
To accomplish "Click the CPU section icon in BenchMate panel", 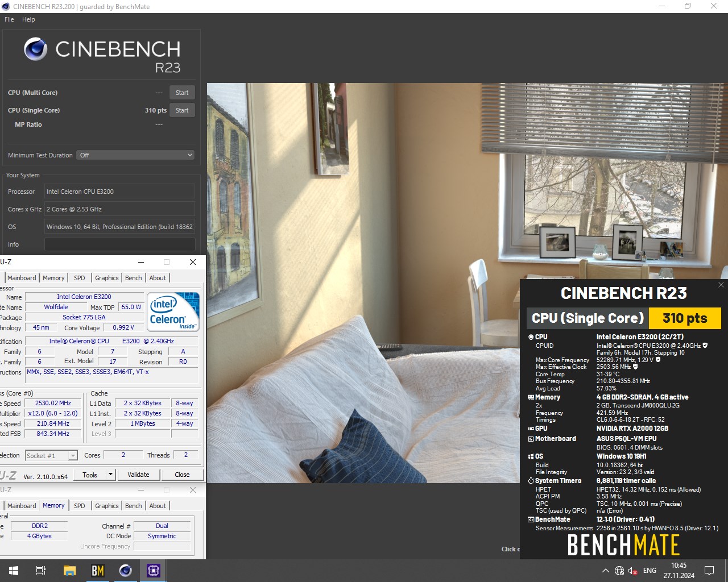I will (x=531, y=337).
